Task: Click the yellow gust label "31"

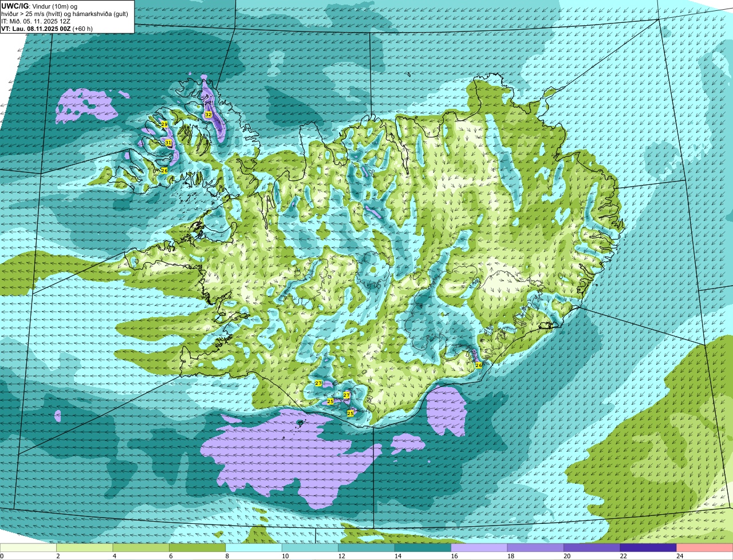Action: (168, 143)
